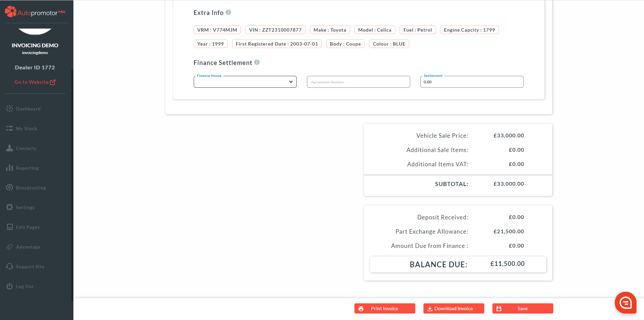Open Support Site from sidebar

click(30, 267)
